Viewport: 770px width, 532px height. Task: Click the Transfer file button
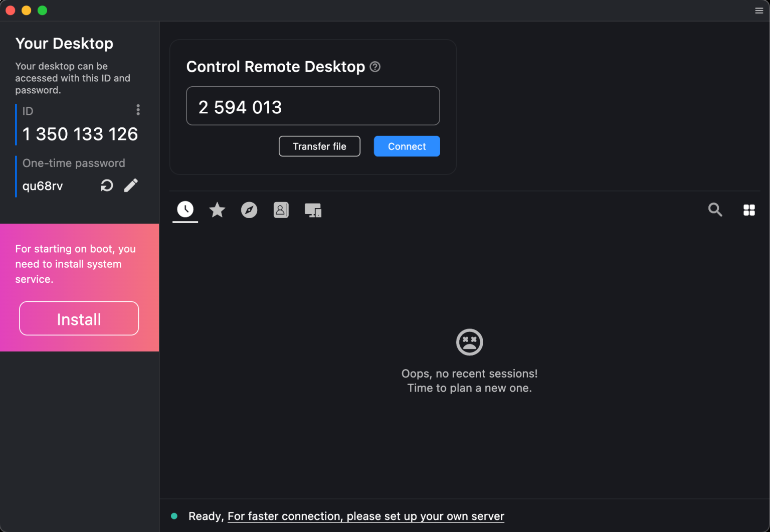[x=319, y=146]
